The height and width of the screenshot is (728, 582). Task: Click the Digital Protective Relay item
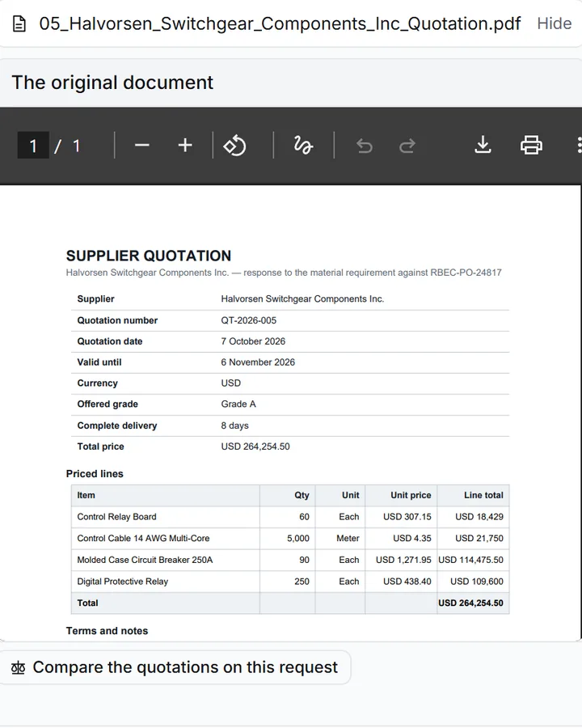(x=123, y=582)
